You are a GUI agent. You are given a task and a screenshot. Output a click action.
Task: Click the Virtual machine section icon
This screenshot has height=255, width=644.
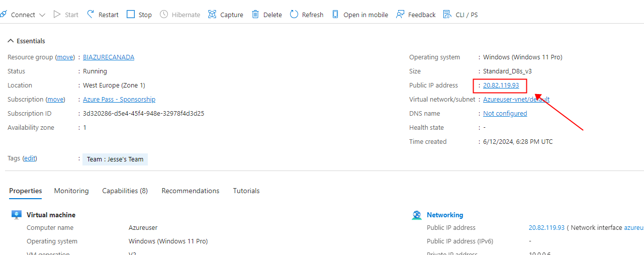17,215
